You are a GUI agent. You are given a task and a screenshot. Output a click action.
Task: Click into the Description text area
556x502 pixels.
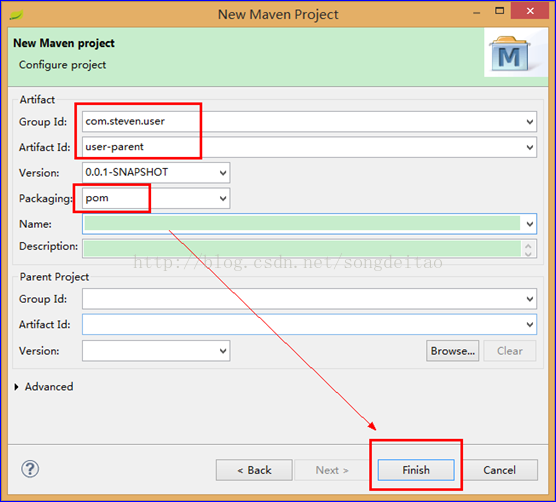coord(302,248)
